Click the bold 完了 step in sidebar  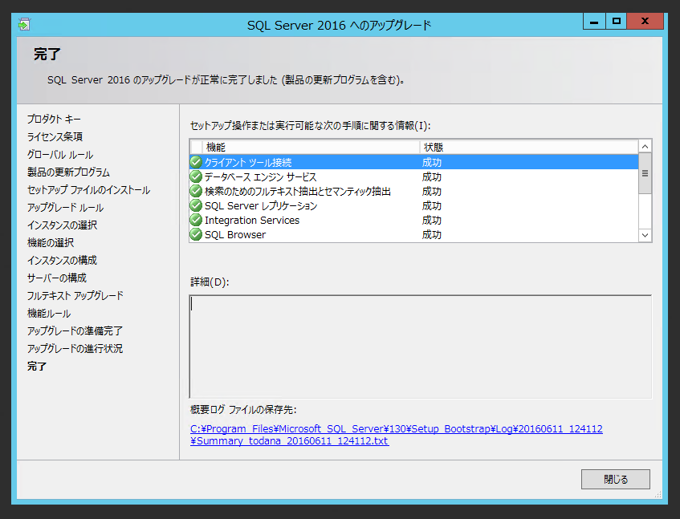[x=37, y=366]
